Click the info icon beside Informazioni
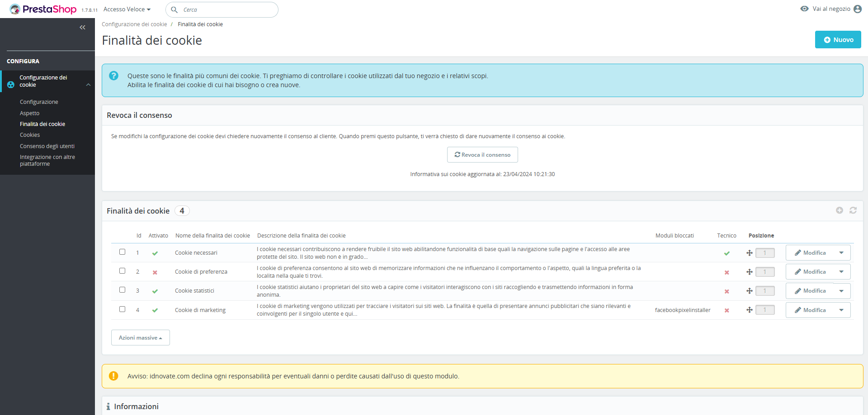 coord(108,406)
